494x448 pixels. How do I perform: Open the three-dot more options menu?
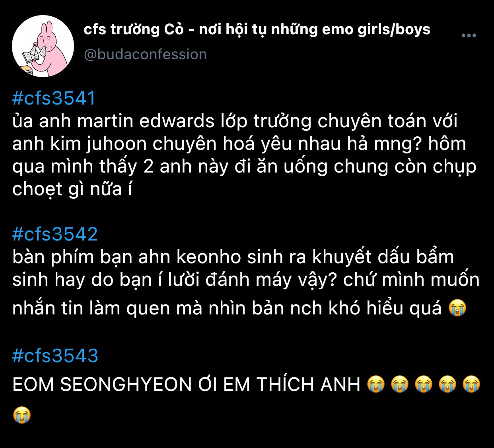coord(469,35)
